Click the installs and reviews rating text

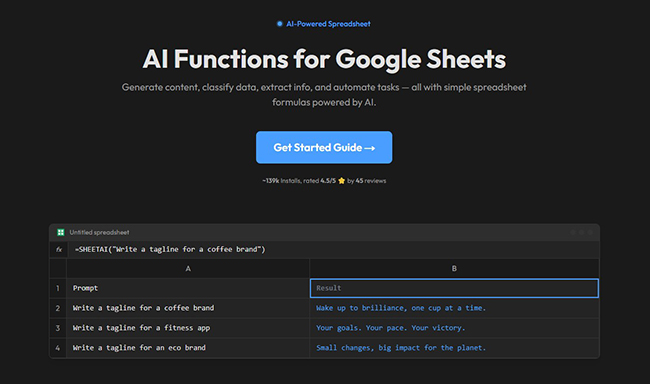pyautogui.click(x=324, y=180)
